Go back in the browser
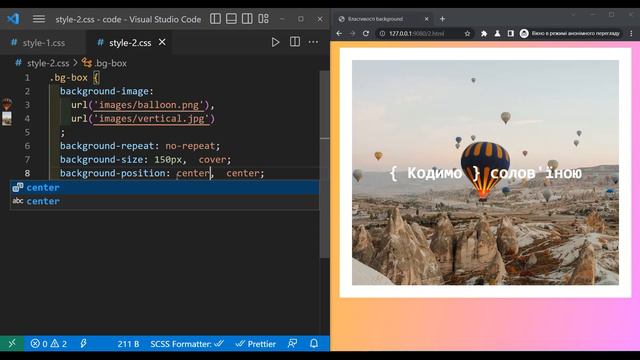Viewport: 640px width, 360px height. click(339, 33)
